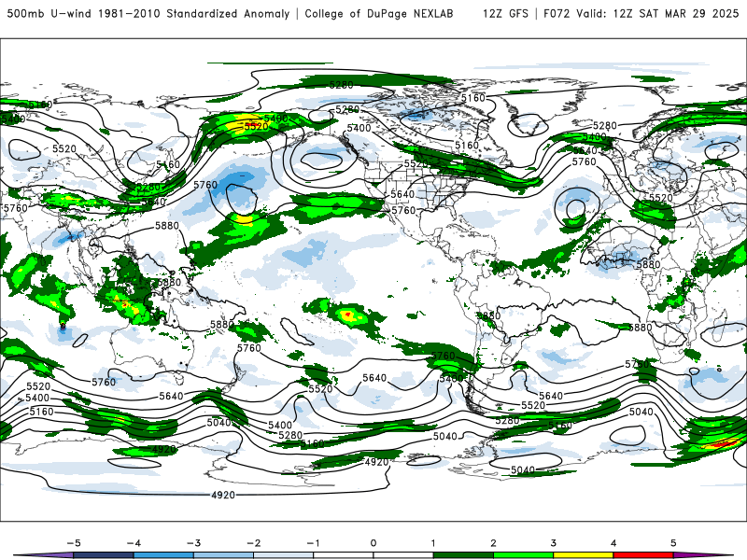Screen dimensions: 747x560
Task: Click the '3' label on the colorbar
Action: point(553,543)
